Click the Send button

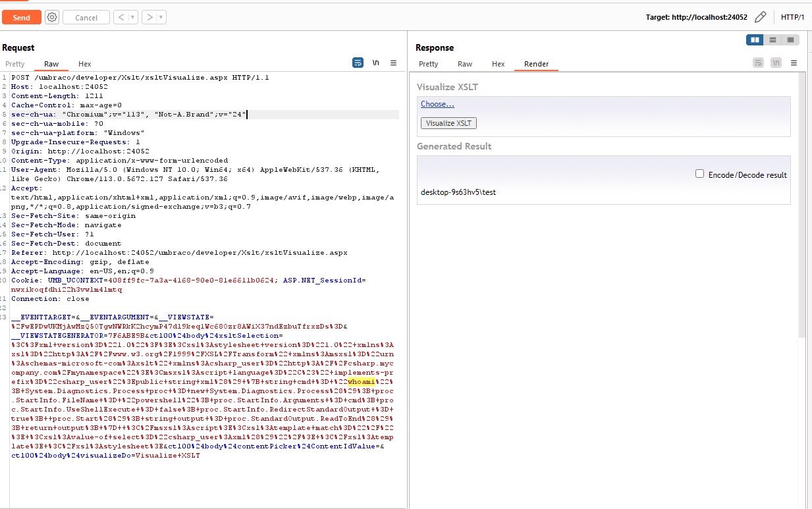(22, 18)
